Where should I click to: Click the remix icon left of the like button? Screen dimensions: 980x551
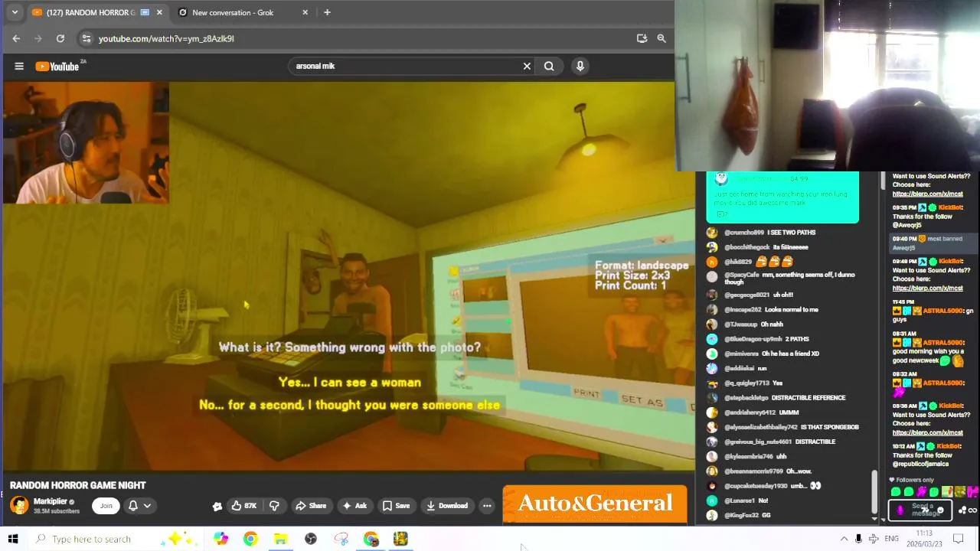coord(217,506)
